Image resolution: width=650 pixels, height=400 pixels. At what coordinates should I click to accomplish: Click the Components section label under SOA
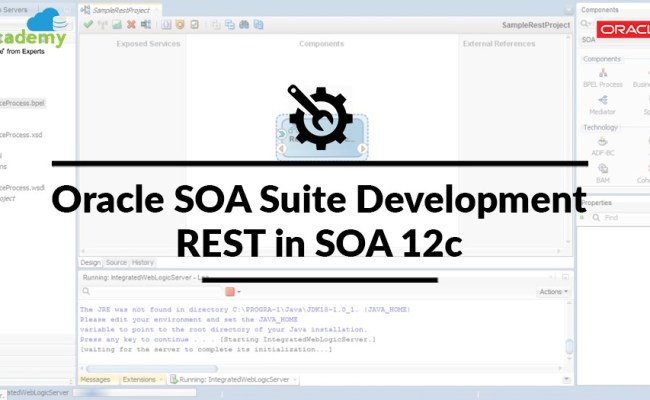pos(602,59)
